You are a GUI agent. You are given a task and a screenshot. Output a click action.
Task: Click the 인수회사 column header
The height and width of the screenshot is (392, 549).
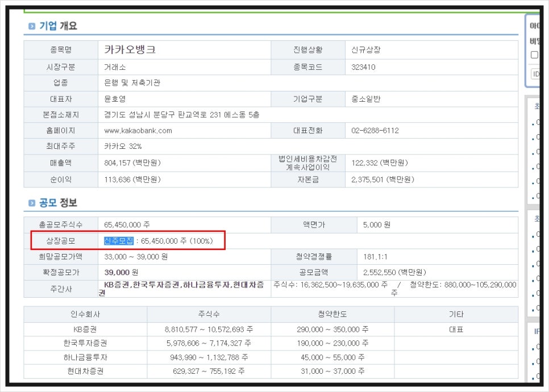click(85, 314)
